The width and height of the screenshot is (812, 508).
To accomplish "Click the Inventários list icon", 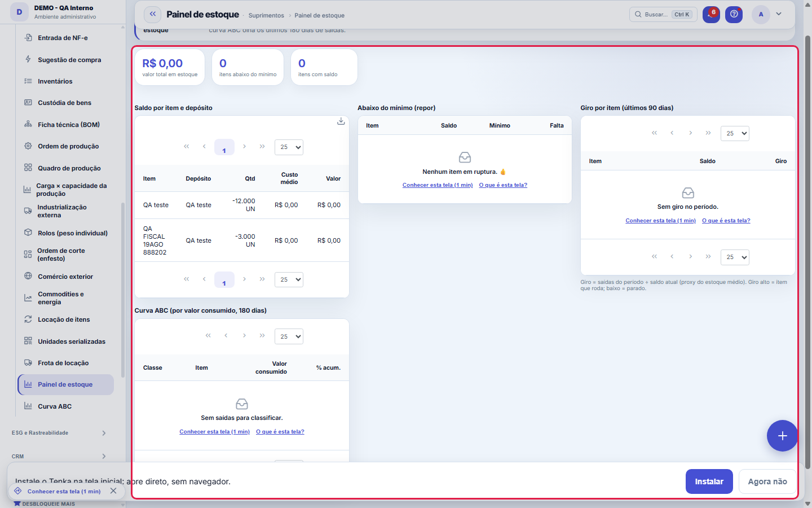I will click(x=28, y=81).
